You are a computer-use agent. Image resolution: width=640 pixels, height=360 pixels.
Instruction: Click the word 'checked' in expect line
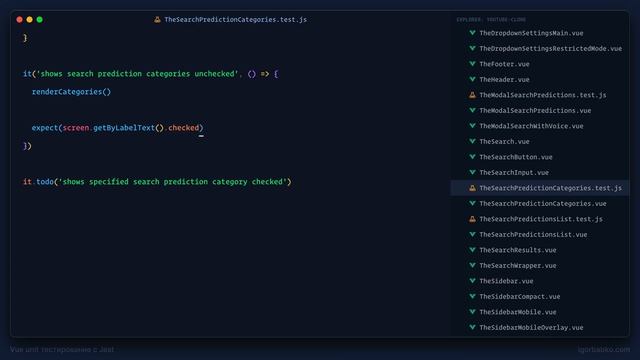tap(183, 128)
